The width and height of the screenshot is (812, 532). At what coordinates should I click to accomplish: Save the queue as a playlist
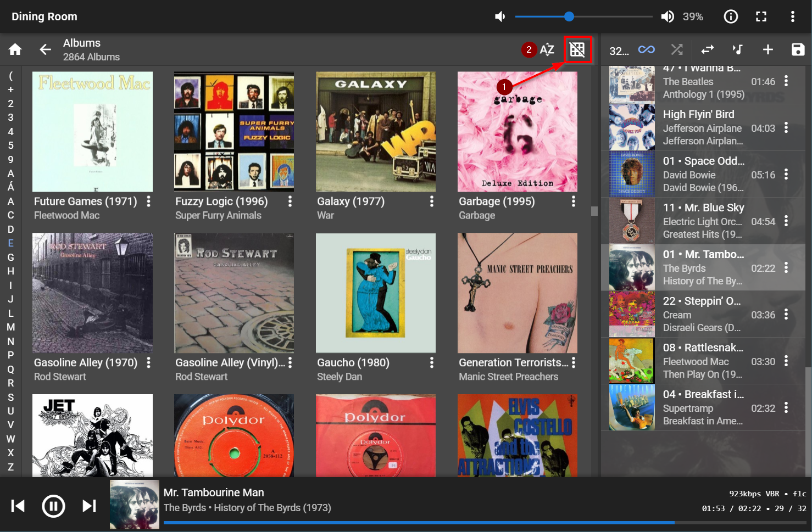(798, 50)
